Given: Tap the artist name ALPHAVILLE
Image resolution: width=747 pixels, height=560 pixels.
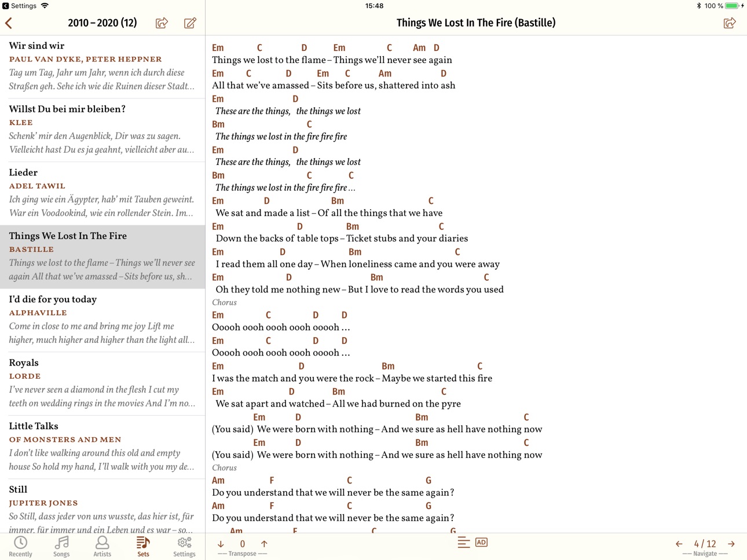Looking at the screenshot, I should 38,313.
